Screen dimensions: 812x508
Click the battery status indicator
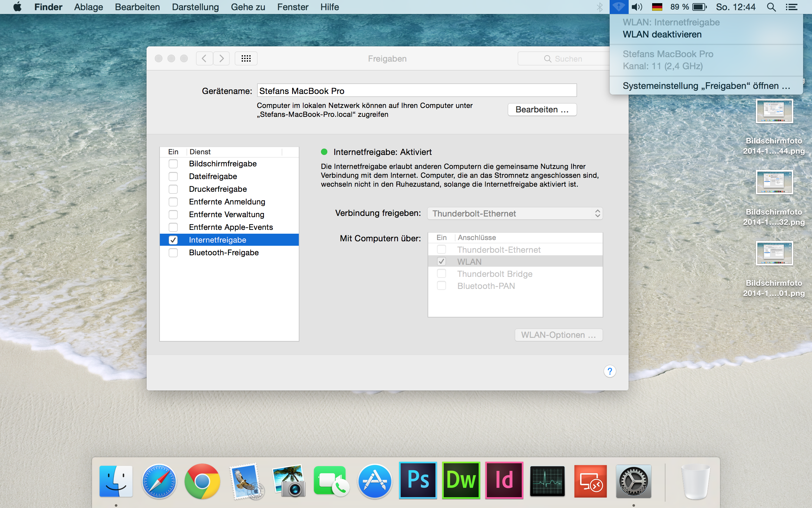pos(689,7)
